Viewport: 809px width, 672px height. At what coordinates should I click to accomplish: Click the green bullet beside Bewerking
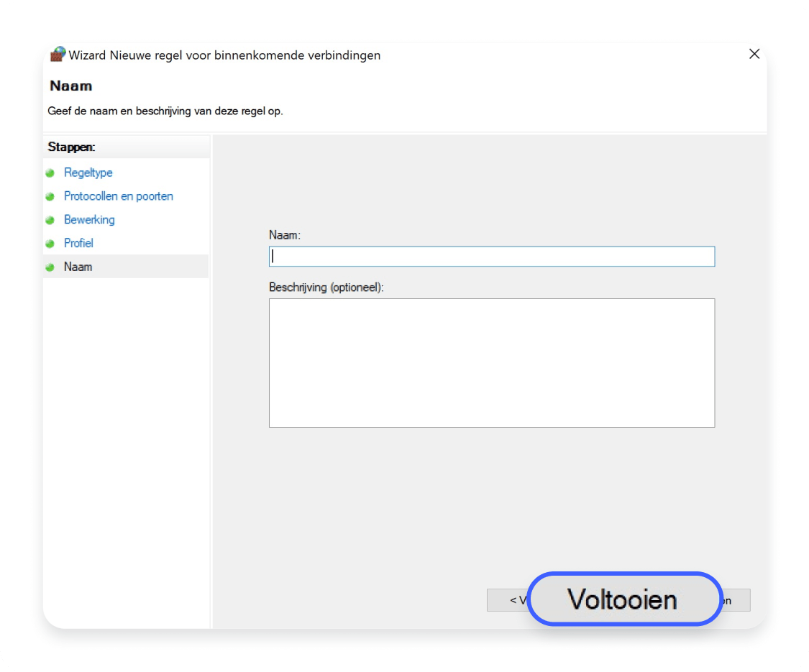click(50, 220)
